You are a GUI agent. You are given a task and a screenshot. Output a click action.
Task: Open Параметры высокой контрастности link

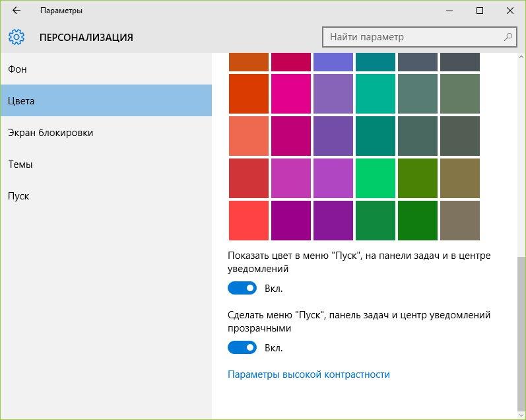point(309,374)
